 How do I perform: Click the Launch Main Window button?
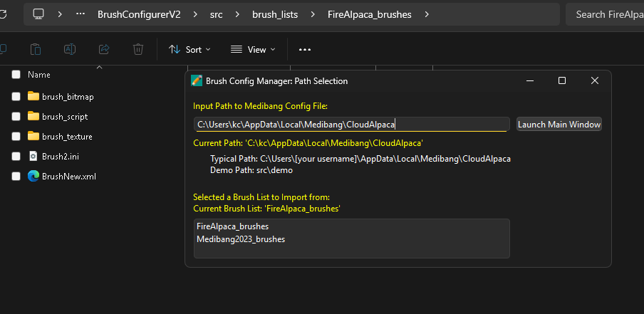coord(559,124)
